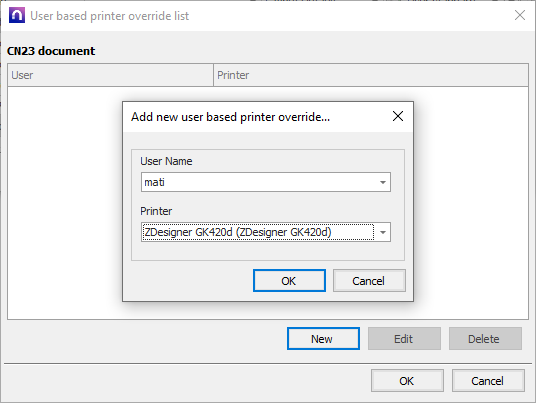Click the Add new user based printer override title bar
Screen dimensions: 536x403
(256, 117)
